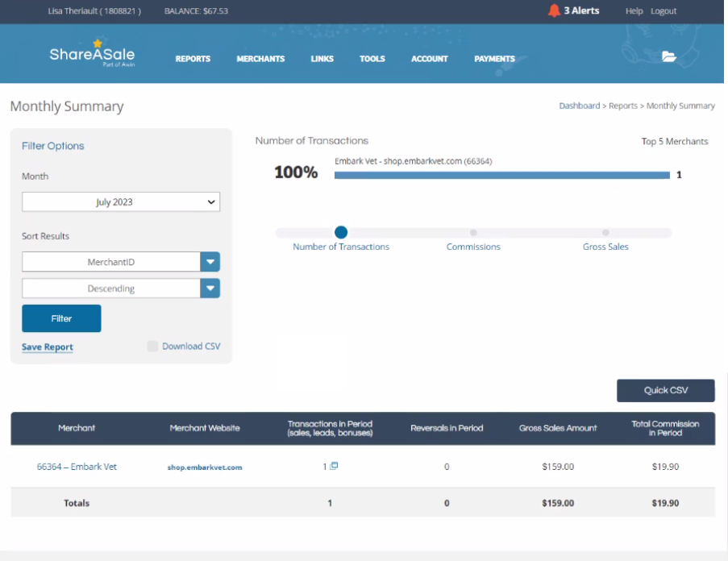
Task: Open the Reports menu
Action: 193,59
